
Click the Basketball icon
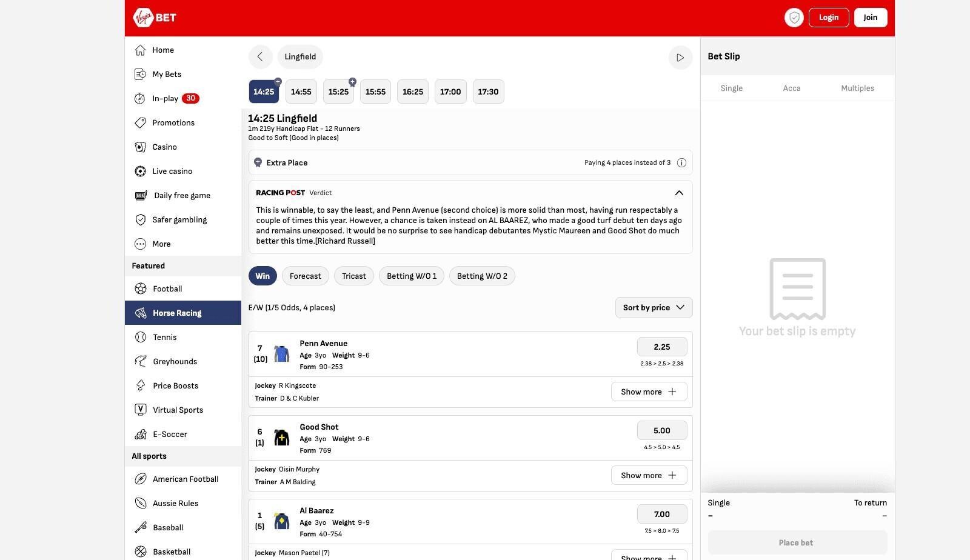pos(141,552)
